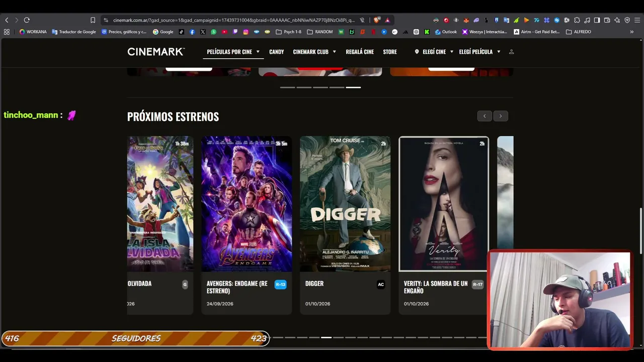This screenshot has height=362, width=644.
Task: Open the Instagram bookmark icon
Action: click(x=246, y=32)
